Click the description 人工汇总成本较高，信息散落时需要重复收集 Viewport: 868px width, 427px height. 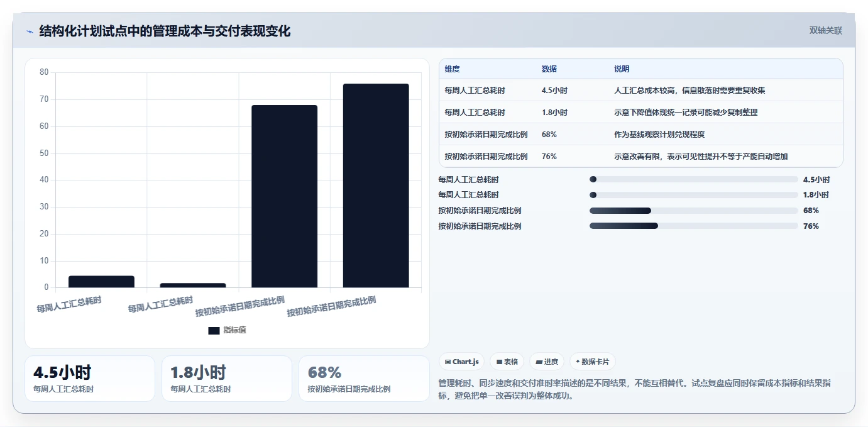(689, 91)
